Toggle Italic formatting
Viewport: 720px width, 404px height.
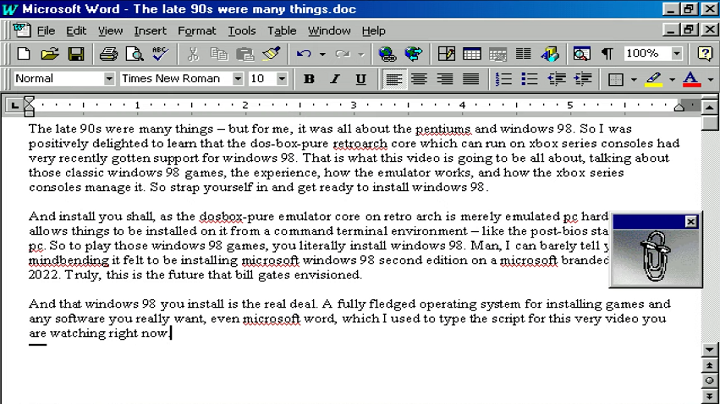(x=335, y=79)
